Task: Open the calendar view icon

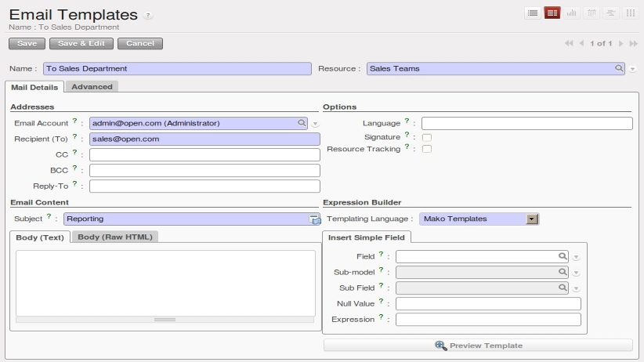Action: [x=592, y=13]
